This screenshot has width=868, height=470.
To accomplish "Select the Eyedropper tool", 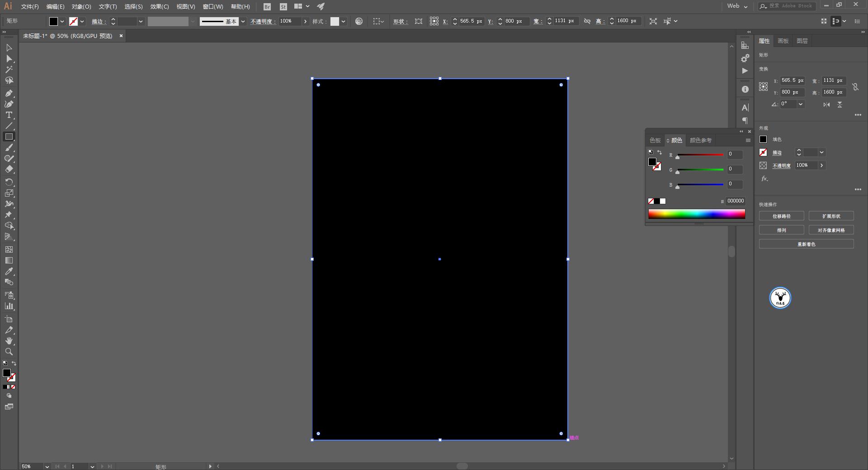I will [9, 271].
